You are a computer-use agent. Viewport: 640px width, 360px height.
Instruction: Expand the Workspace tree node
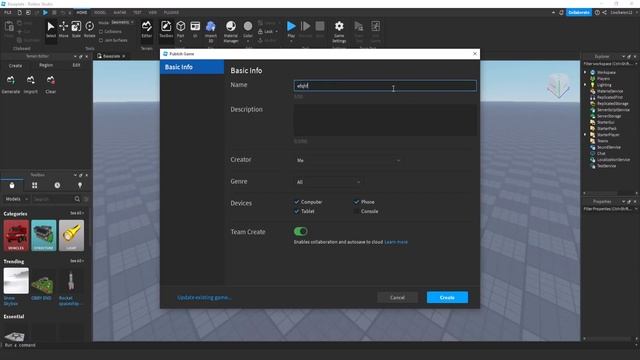[585, 72]
